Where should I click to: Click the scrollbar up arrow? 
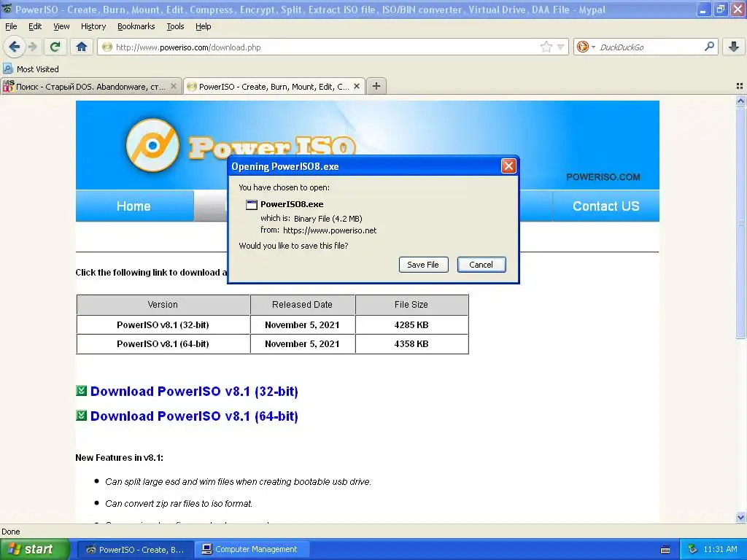tap(740, 101)
